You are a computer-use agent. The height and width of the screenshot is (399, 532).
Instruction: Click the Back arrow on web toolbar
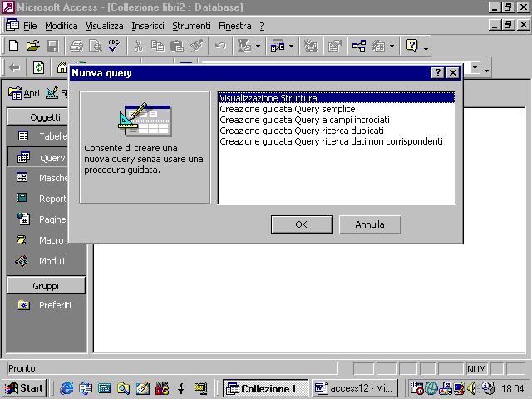click(x=15, y=67)
